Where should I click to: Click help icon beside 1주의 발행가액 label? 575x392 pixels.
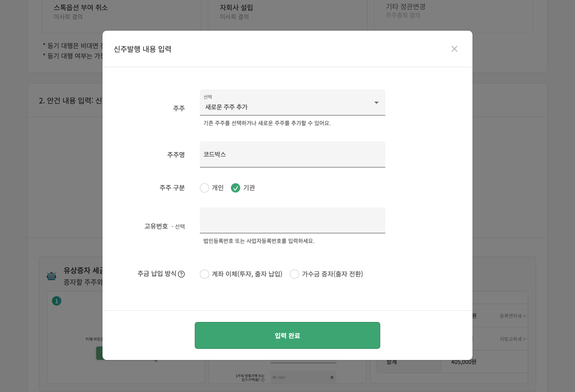pos(262,380)
